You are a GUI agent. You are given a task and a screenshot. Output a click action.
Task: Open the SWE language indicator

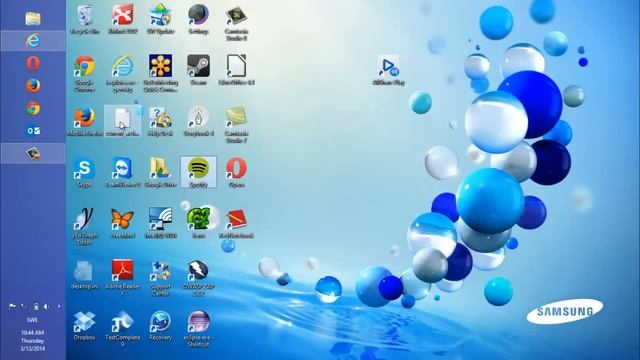(32, 320)
